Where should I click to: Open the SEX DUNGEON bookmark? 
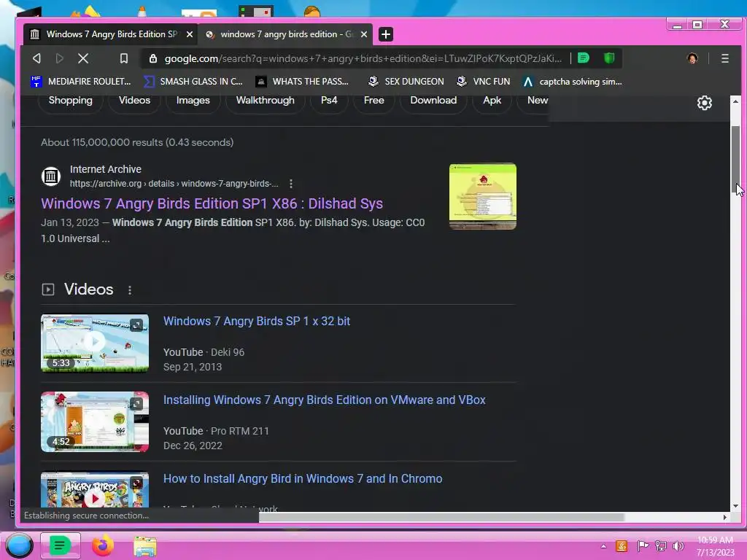[406, 82]
